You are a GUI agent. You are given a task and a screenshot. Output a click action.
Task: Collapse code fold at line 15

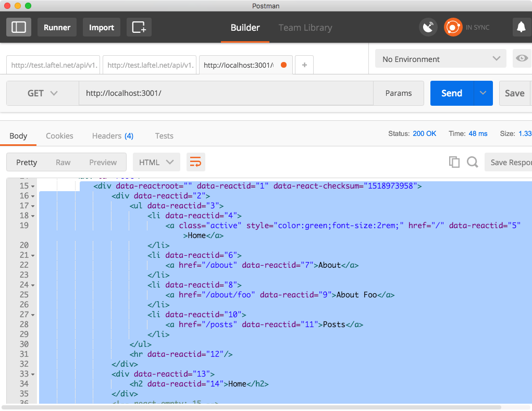click(33, 186)
